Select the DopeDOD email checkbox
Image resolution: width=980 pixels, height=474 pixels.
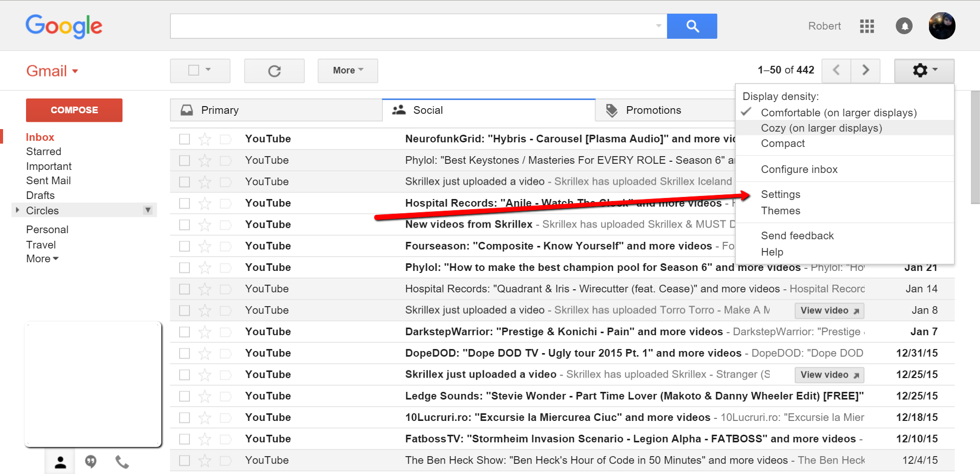point(185,354)
